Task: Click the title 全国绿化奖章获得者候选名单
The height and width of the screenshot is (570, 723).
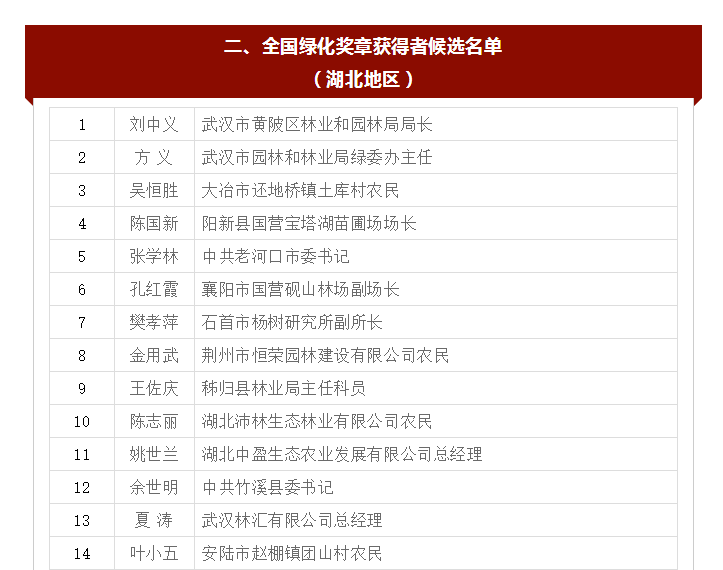Action: coord(361,46)
